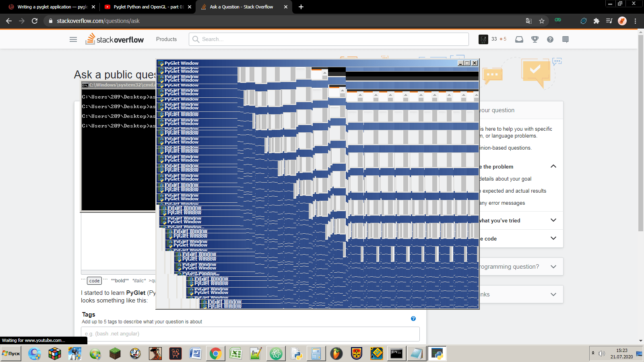Viewport: 644px width, 362px height.
Task: Close the PyGlet Window
Action: (475, 63)
